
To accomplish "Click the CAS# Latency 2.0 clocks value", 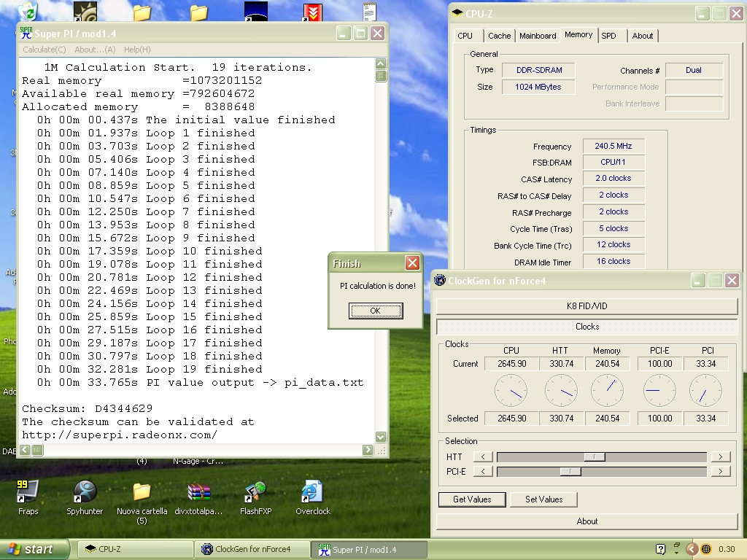I will (614, 178).
